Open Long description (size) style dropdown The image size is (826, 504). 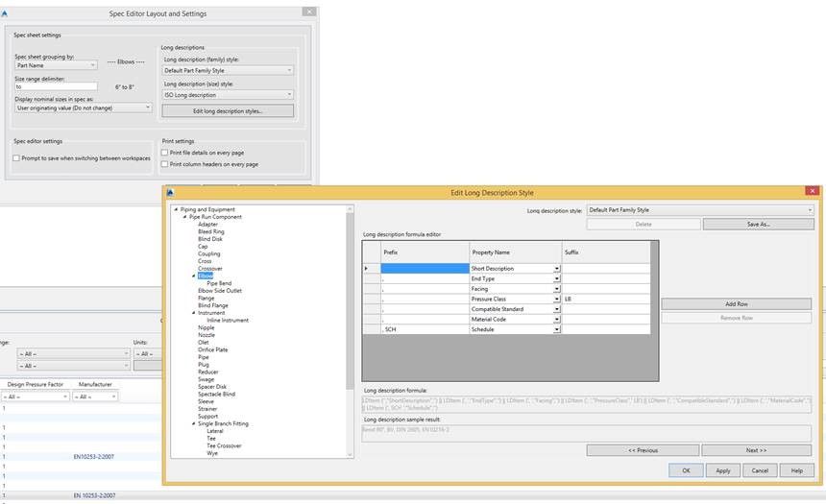coord(228,95)
